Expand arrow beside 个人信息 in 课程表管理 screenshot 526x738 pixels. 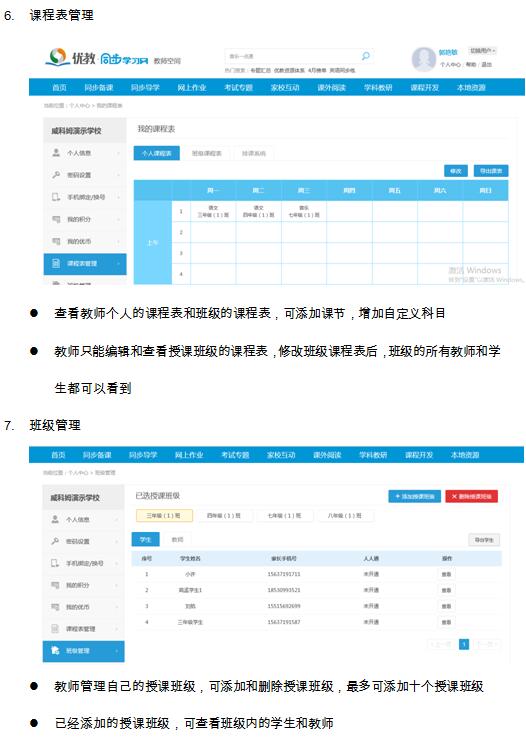118,153
